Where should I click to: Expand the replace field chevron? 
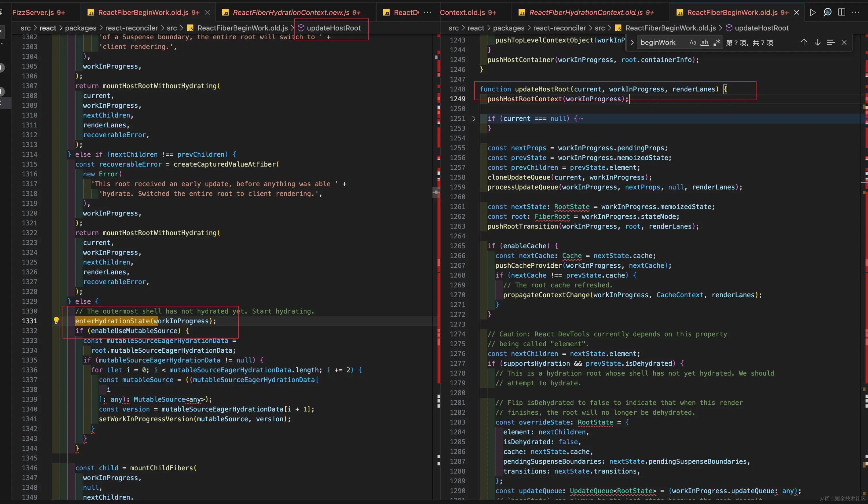coord(632,43)
